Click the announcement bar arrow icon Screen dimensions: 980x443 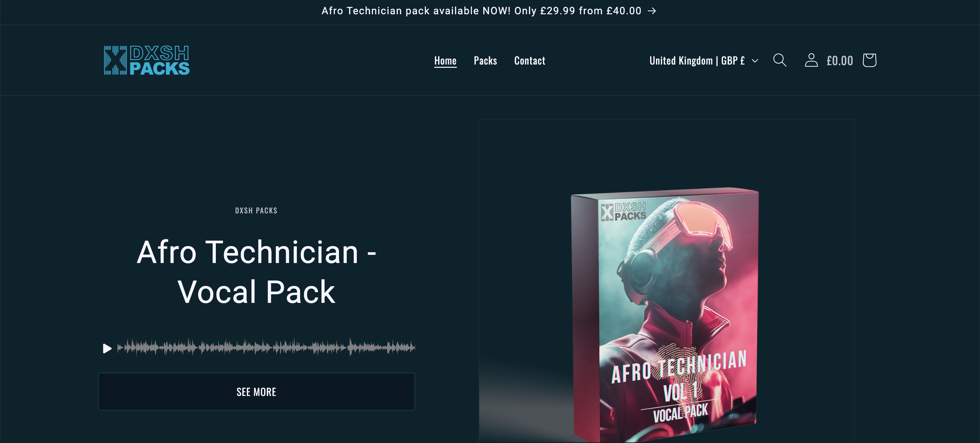click(652, 11)
